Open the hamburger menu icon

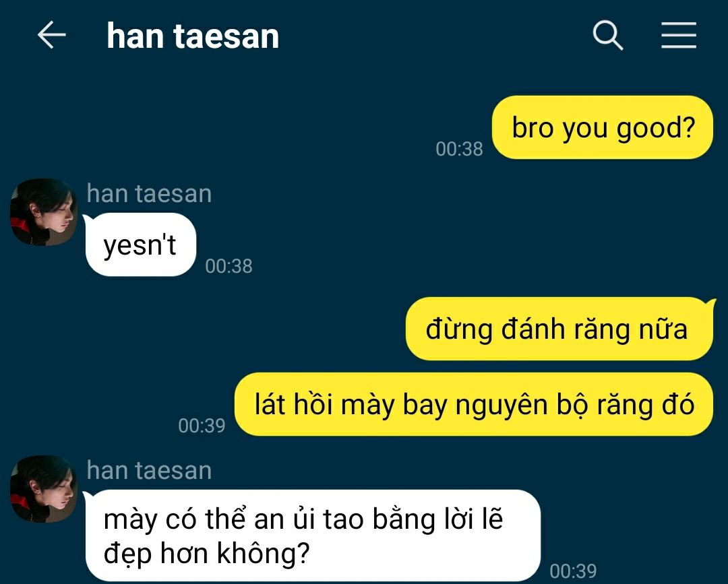pos(679,35)
